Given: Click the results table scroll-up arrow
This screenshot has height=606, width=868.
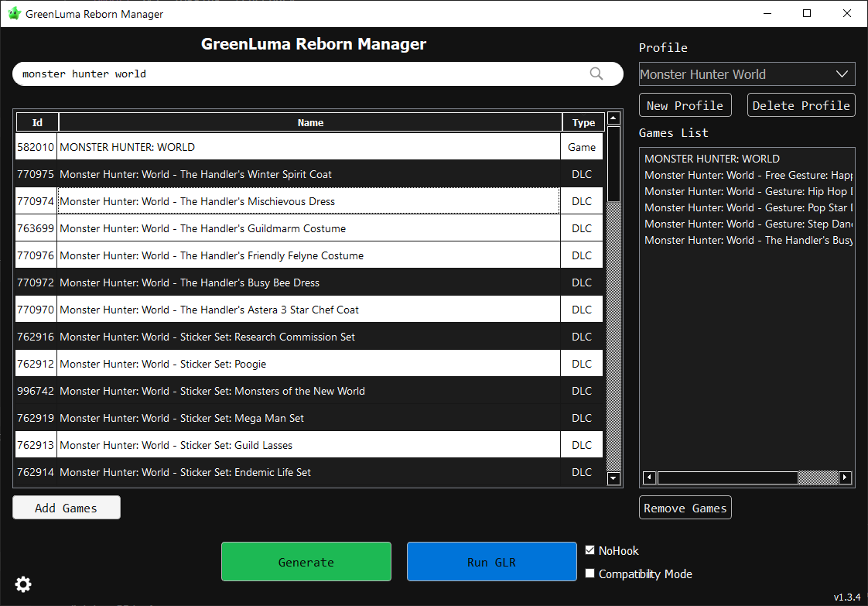Looking at the screenshot, I should (x=613, y=118).
